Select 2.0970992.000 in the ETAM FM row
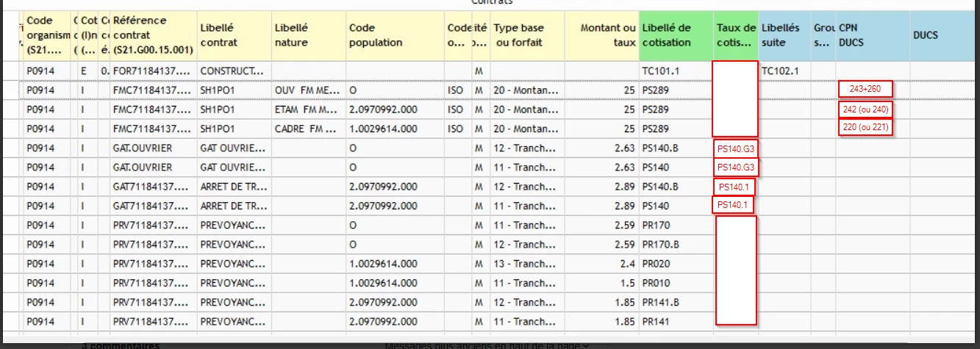 (395, 109)
